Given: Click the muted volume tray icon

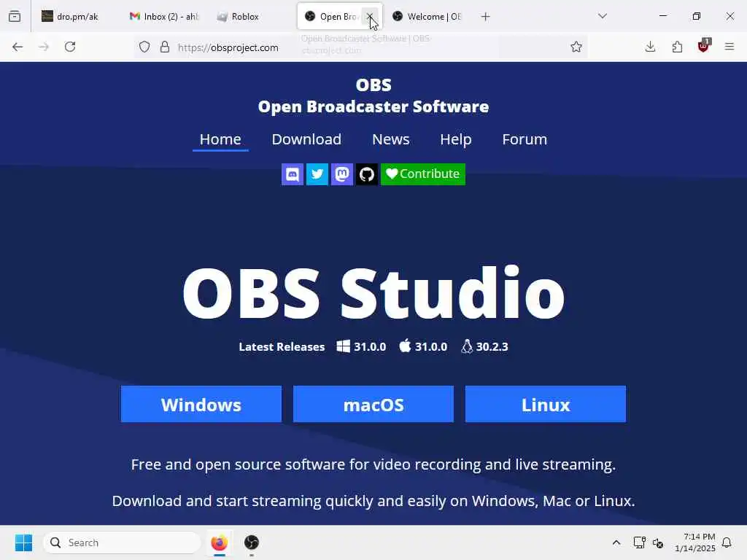Looking at the screenshot, I should click(x=658, y=542).
